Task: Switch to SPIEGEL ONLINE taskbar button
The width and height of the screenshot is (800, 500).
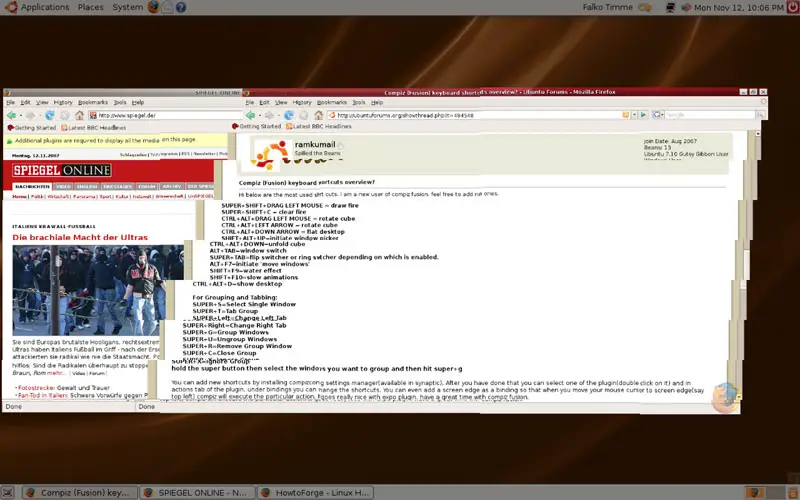Action: (197, 492)
